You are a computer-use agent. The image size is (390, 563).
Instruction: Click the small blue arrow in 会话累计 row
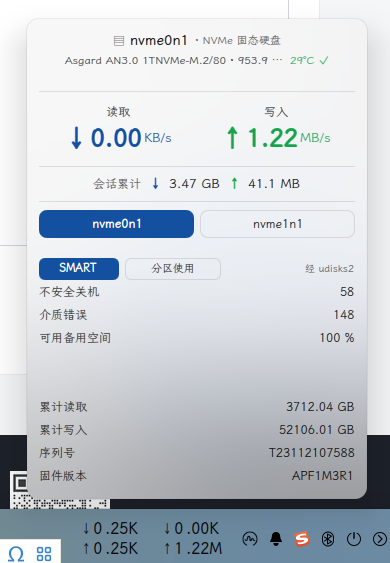[155, 183]
